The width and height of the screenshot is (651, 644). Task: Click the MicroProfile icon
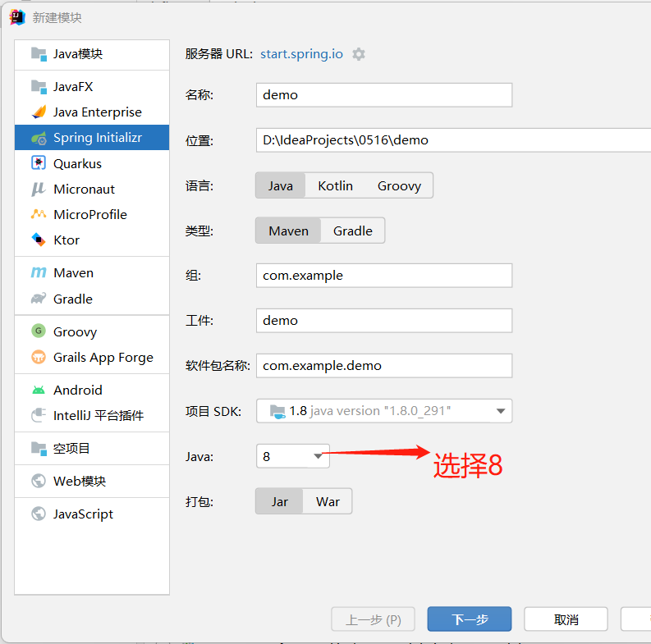click(x=39, y=214)
